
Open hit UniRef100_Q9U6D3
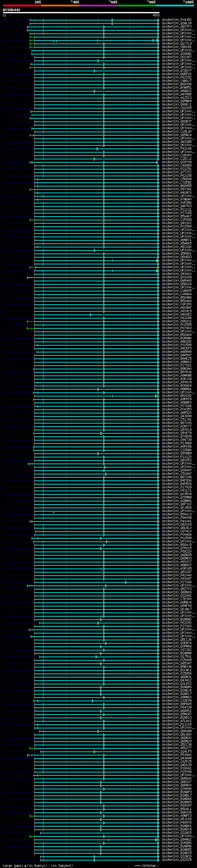[x=177, y=257]
